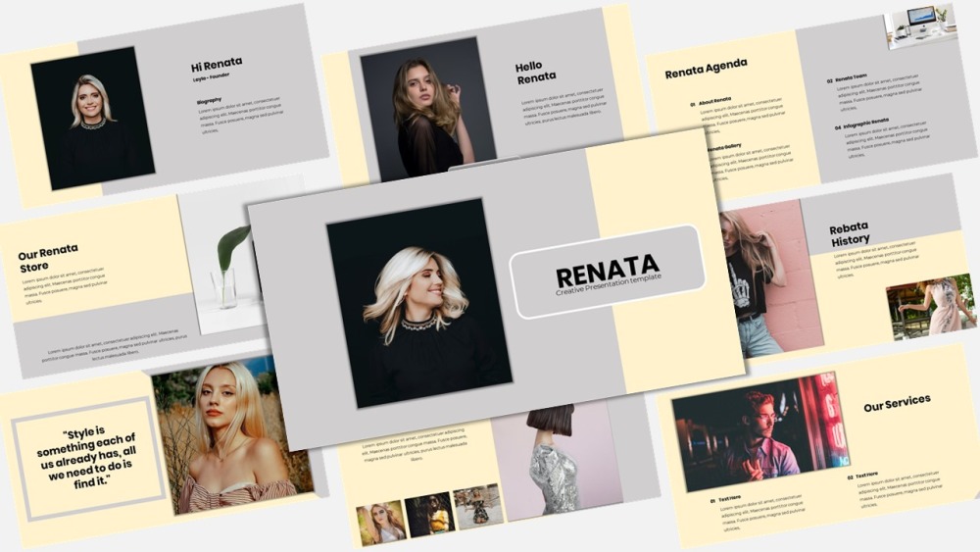Select the founder portrait on Hi Renata slide
The width and height of the screenshot is (980, 552).
point(92,118)
